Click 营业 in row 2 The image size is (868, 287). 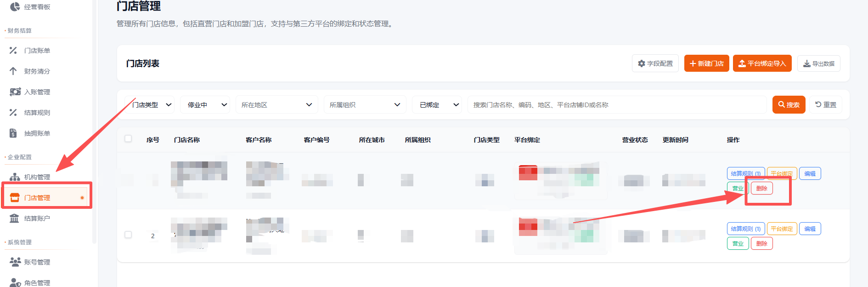[x=738, y=243]
